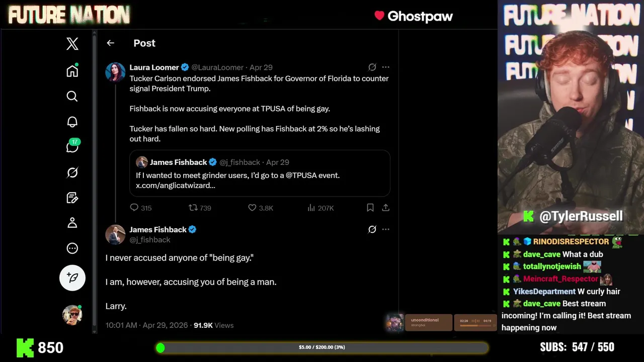Open more options on Laura Loomer's post
Image resolution: width=644 pixels, height=362 pixels.
point(386,67)
